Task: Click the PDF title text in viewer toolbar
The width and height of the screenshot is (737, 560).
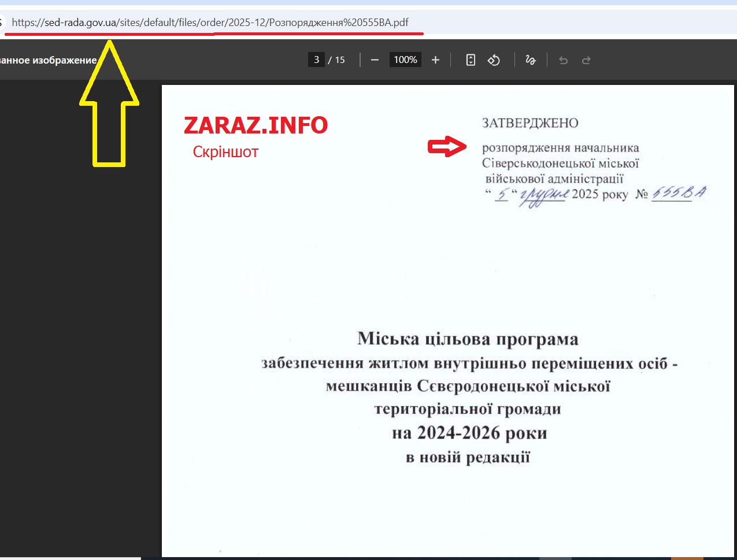Action: tap(49, 60)
